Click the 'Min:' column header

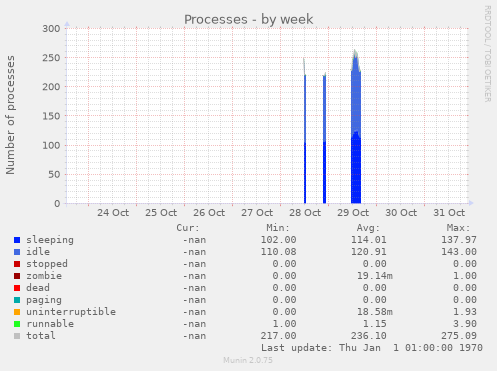278,228
